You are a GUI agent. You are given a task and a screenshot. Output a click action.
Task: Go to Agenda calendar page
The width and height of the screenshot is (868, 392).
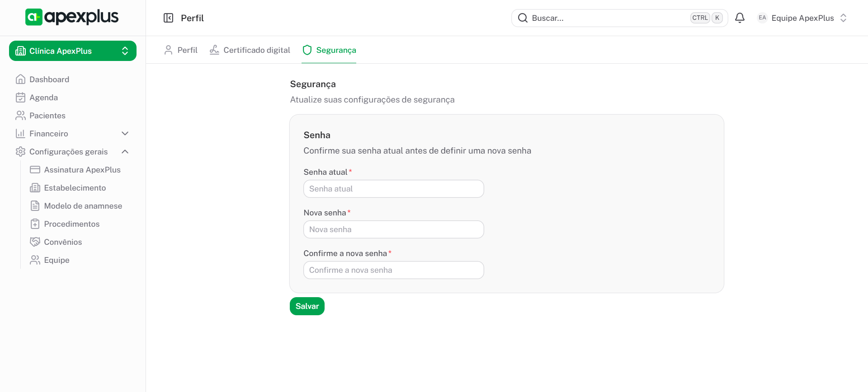click(x=43, y=98)
